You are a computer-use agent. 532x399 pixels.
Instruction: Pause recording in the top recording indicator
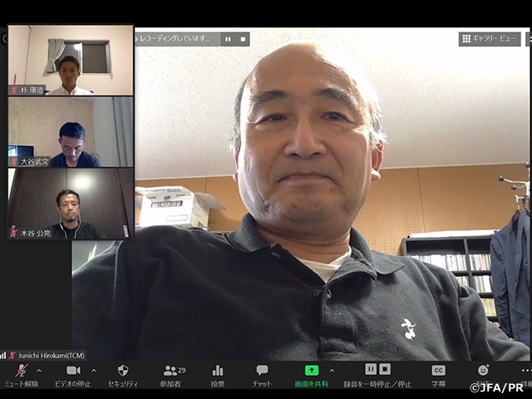click(x=228, y=39)
